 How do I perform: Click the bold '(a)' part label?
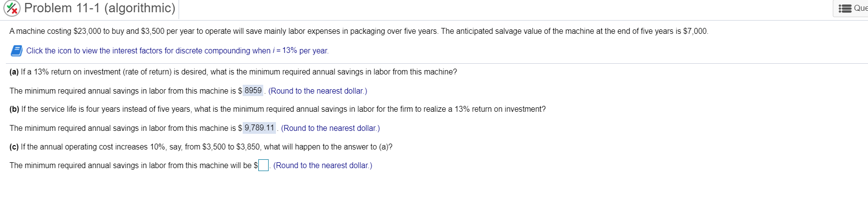click(x=14, y=72)
